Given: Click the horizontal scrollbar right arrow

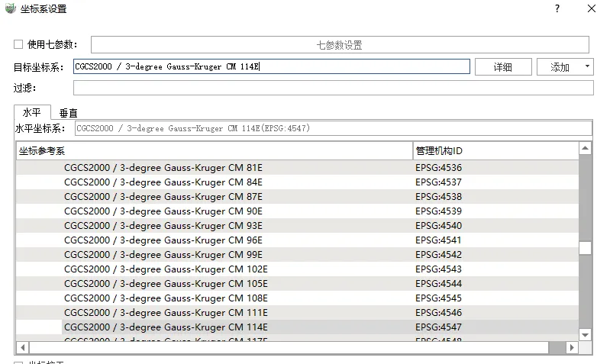Looking at the screenshot, I should click(x=573, y=347).
